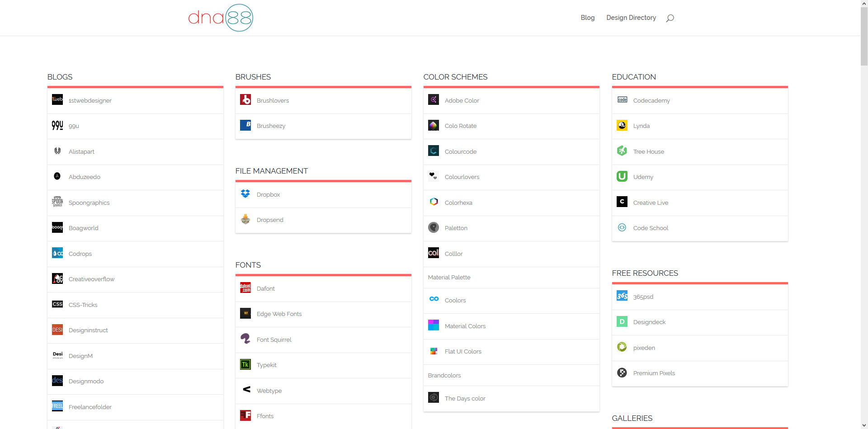Viewport: 868px width, 429px height.
Task: Open the Udemy icon under Education
Action: pyautogui.click(x=622, y=176)
